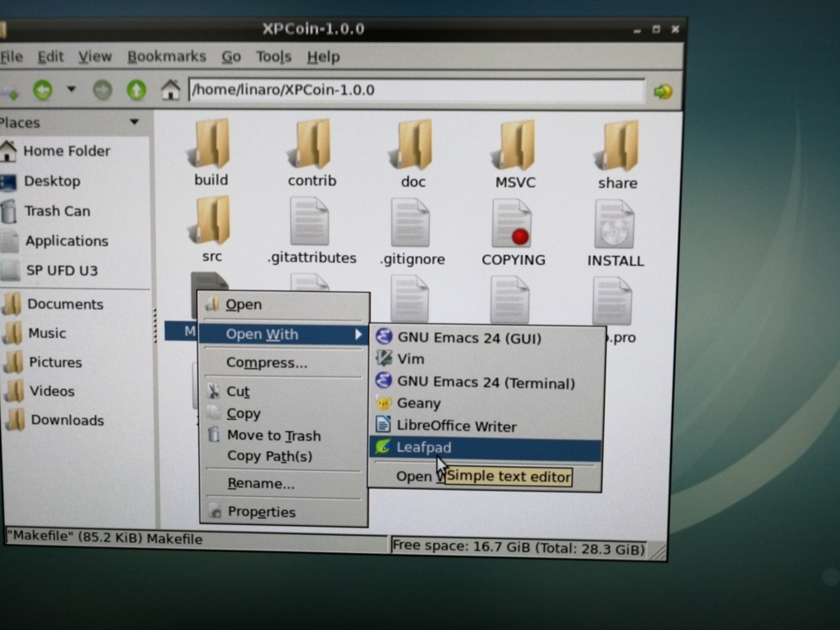Viewport: 840px width, 630px height.
Task: Choose Move to Trash in context menu
Action: pyautogui.click(x=283, y=436)
